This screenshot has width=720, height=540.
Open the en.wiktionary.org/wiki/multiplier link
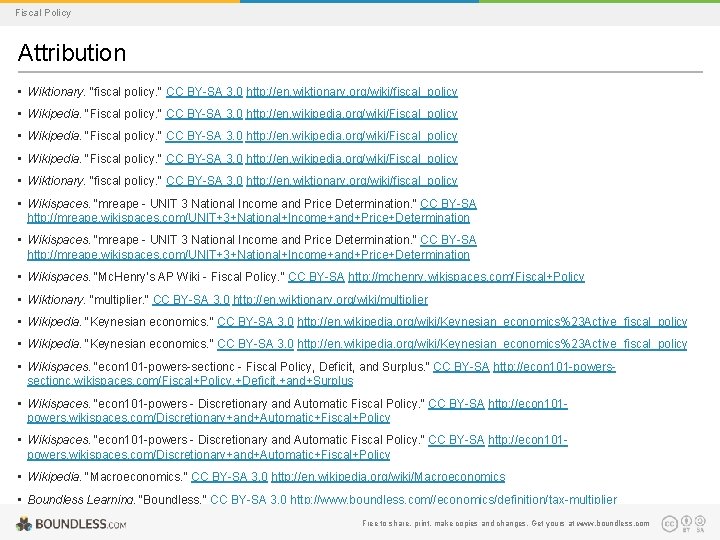coord(330,300)
